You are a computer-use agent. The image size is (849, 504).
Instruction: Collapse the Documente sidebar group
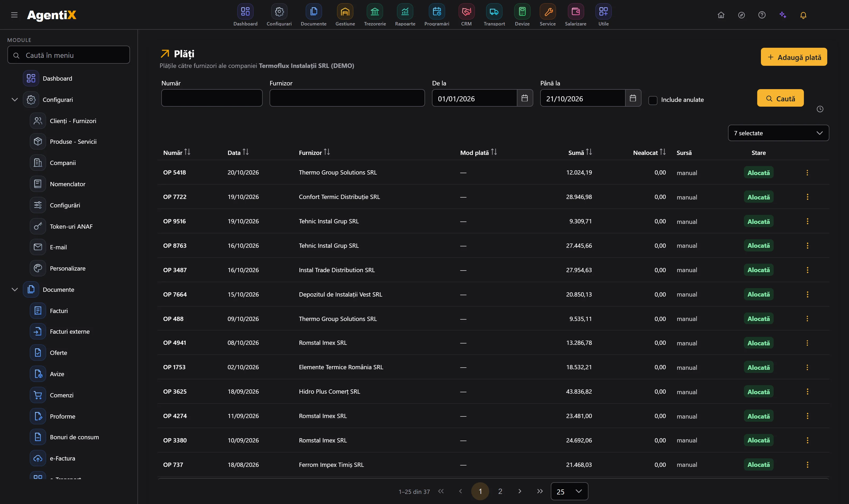coord(15,290)
